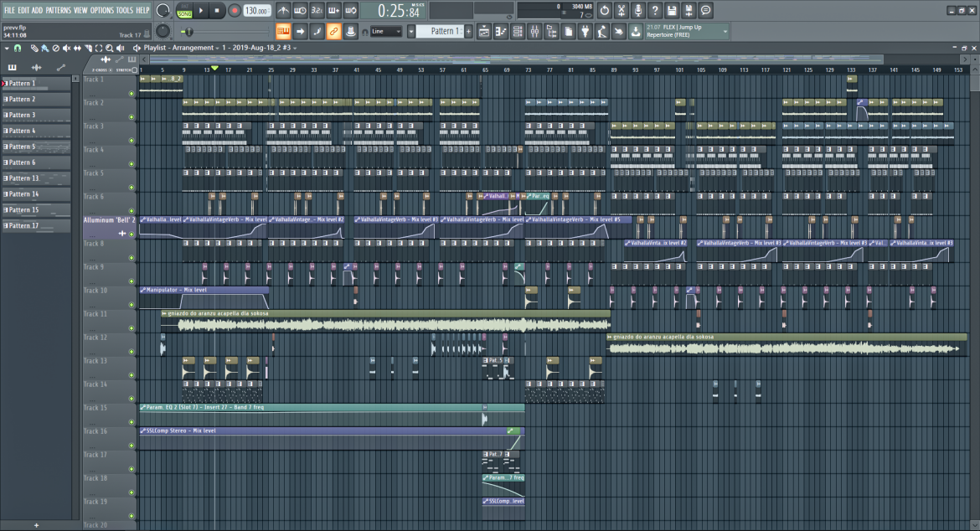Select the Delete tool in playlist toolbar

point(55,48)
